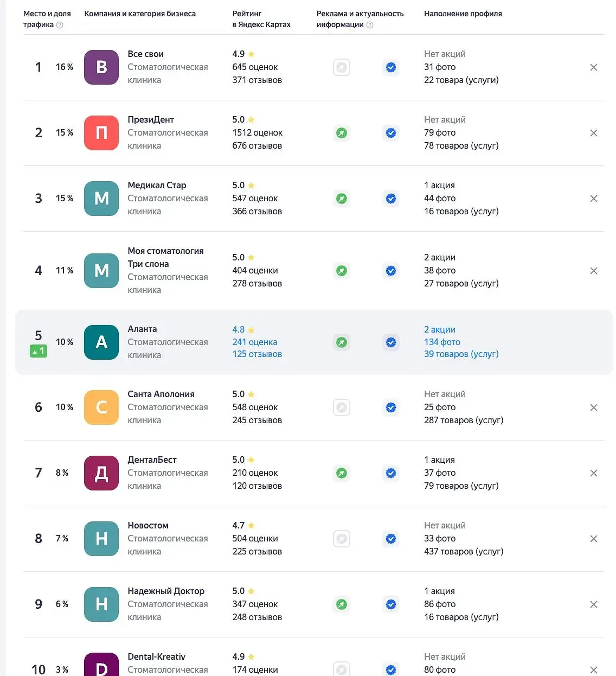This screenshot has height=676, width=616.
Task: Click the gray inactive ad icon for Санта Аполония
Action: (342, 407)
